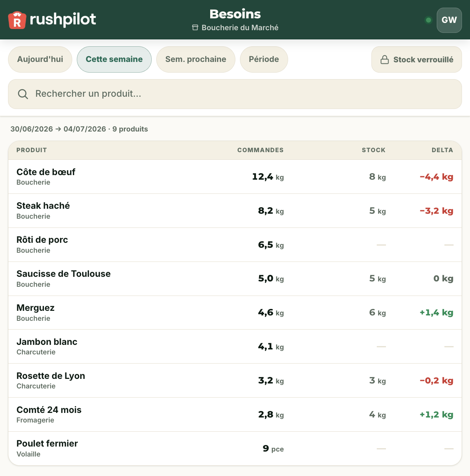Click the 6 kg stock for Merguez
Screen dimensions: 470x476
click(x=378, y=313)
